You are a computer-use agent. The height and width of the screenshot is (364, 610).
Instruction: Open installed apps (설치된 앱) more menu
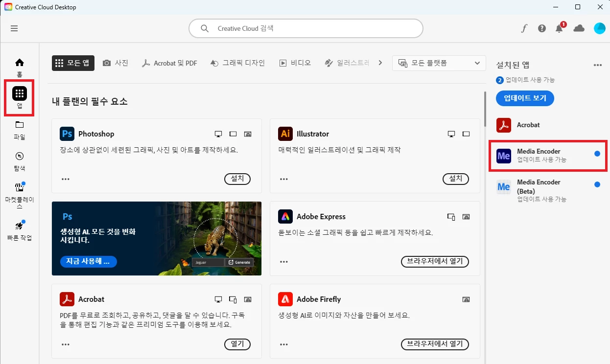(597, 65)
